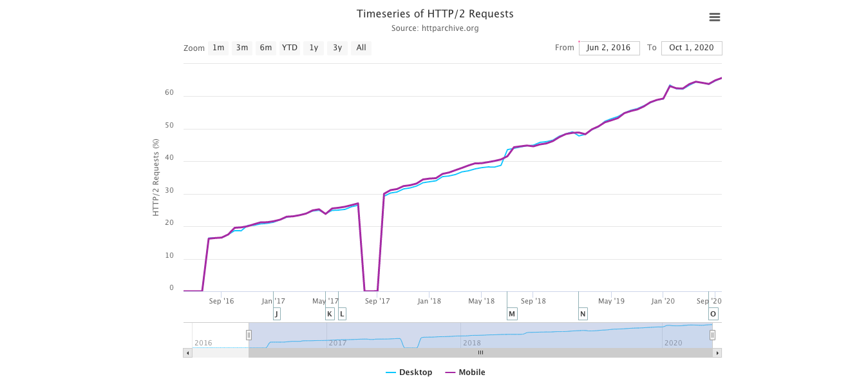Edit the From date field
Image resolution: width=868 pixels, height=386 pixels.
tap(609, 48)
